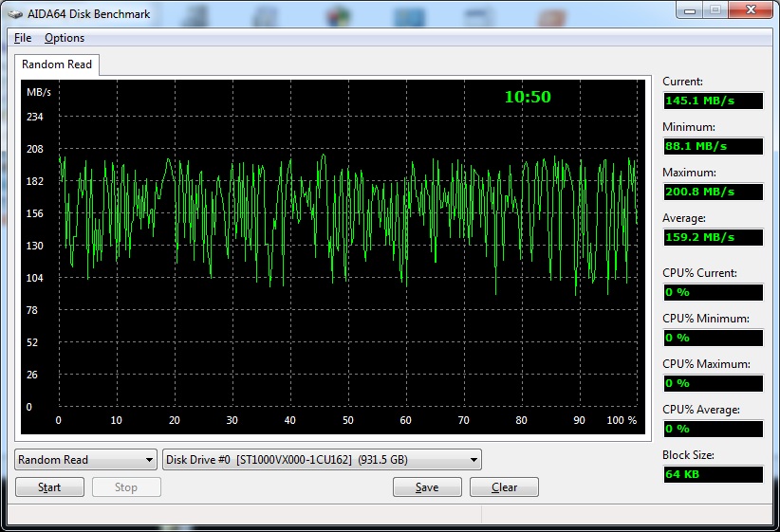Save the benchmark results
780x532 pixels.
pyautogui.click(x=427, y=487)
